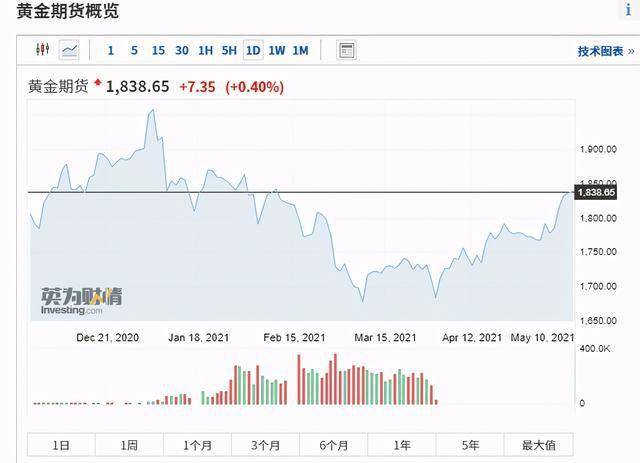The image size is (640, 463).
Task: Show the 3个月 time range
Action: point(266,445)
